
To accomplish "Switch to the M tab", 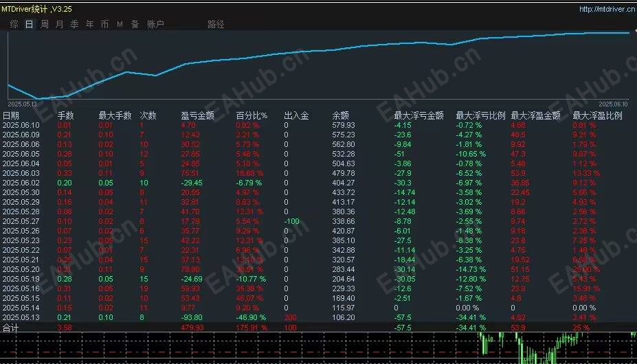I will click(120, 24).
